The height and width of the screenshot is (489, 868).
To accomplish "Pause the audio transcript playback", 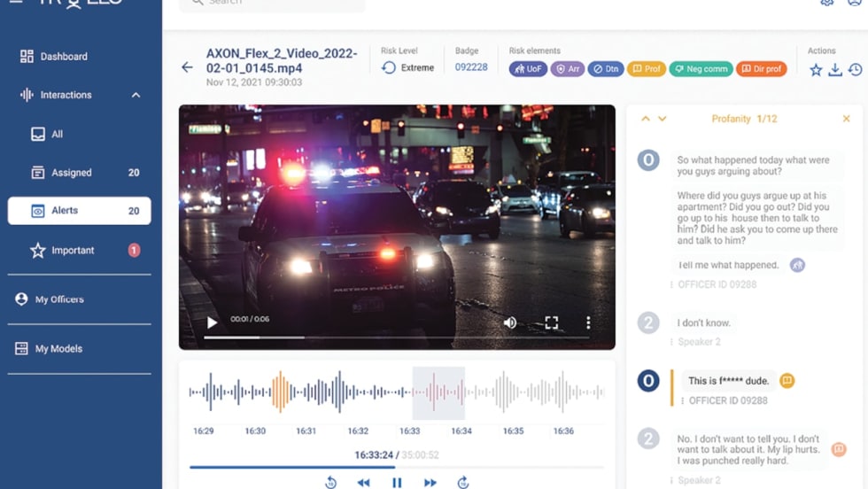I will click(x=397, y=482).
